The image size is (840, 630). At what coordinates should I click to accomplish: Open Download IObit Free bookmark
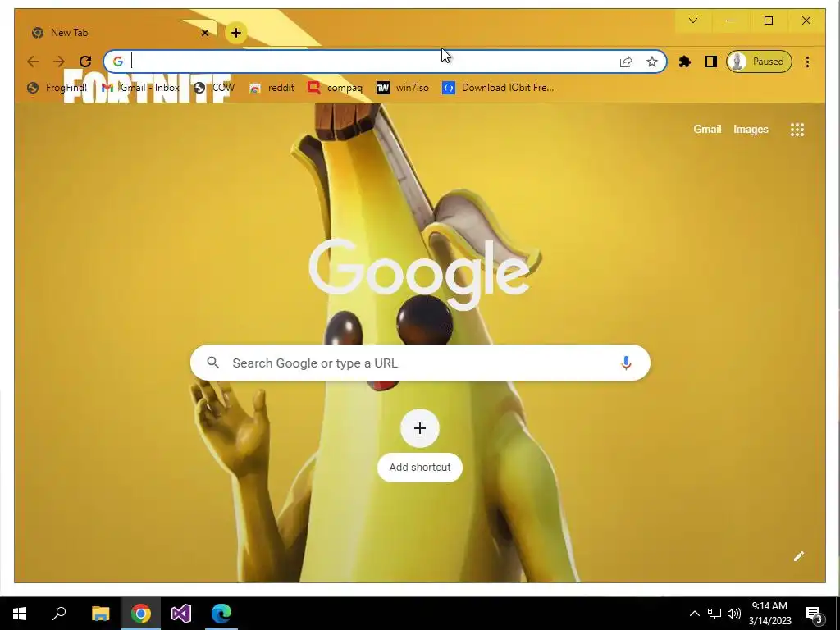coord(498,88)
